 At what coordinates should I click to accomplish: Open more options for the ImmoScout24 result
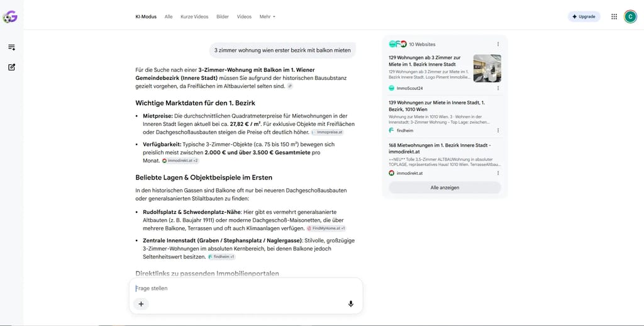point(498,88)
